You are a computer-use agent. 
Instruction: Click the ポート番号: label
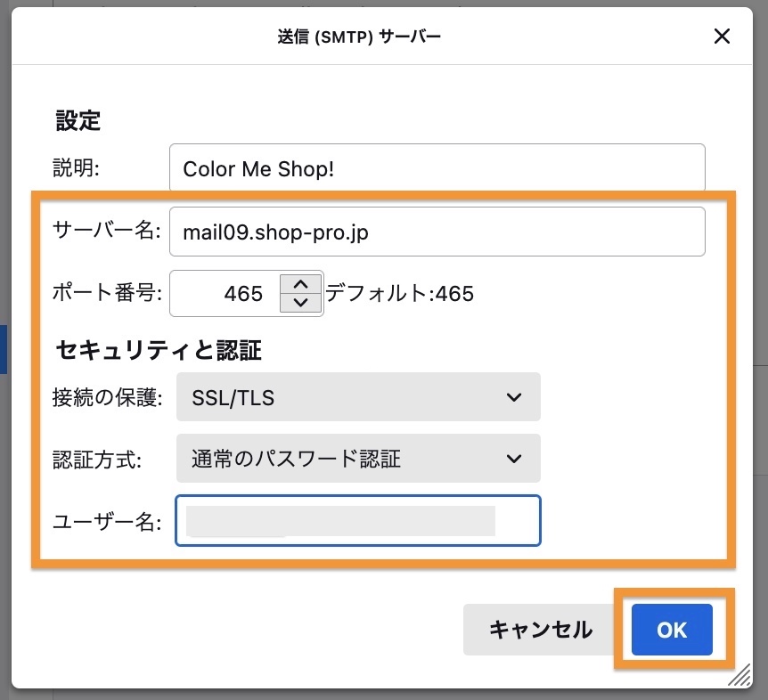(108, 294)
